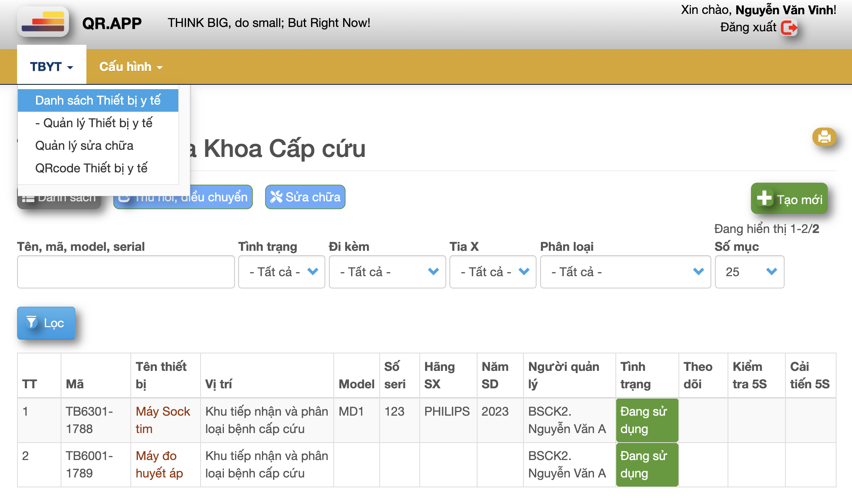852x504 pixels.
Task: Select QRcode Thiết bị y tế entry
Action: point(91,168)
